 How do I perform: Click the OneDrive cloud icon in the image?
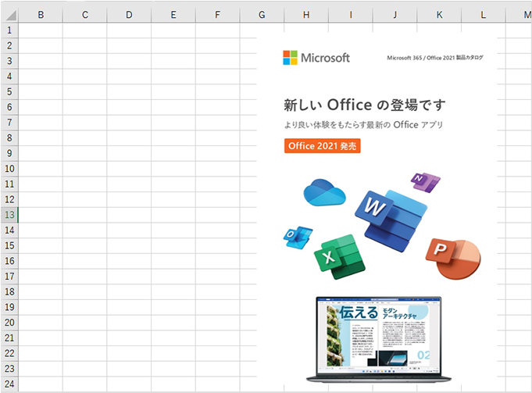tap(324, 192)
